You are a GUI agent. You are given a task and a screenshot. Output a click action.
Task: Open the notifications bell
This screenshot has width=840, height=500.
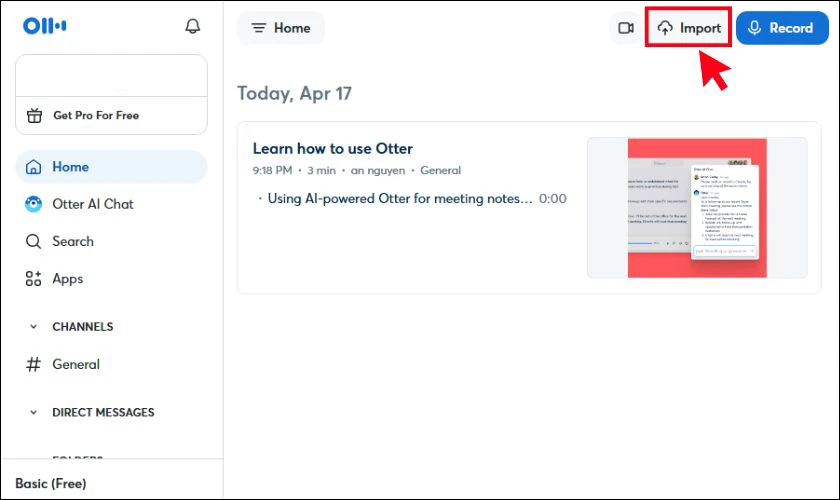click(x=192, y=26)
